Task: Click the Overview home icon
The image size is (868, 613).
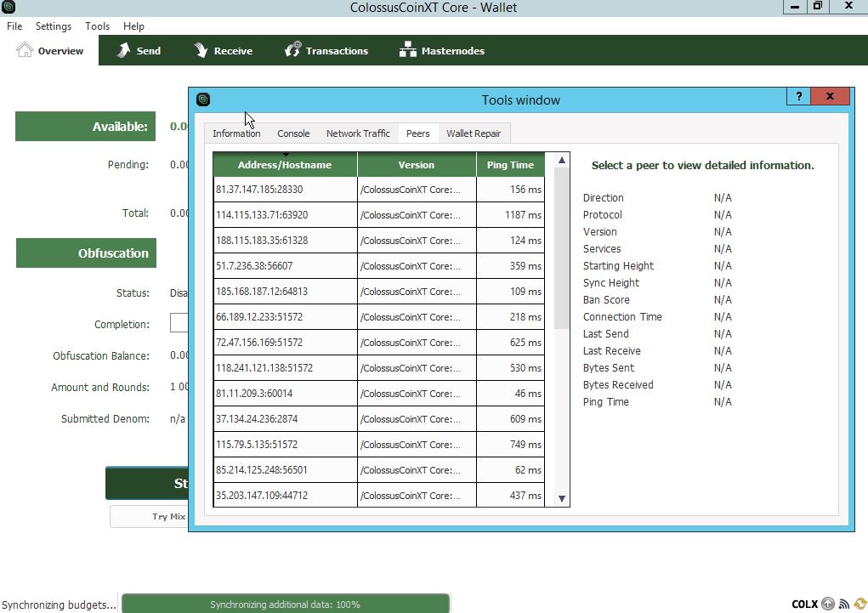Action: [x=25, y=50]
